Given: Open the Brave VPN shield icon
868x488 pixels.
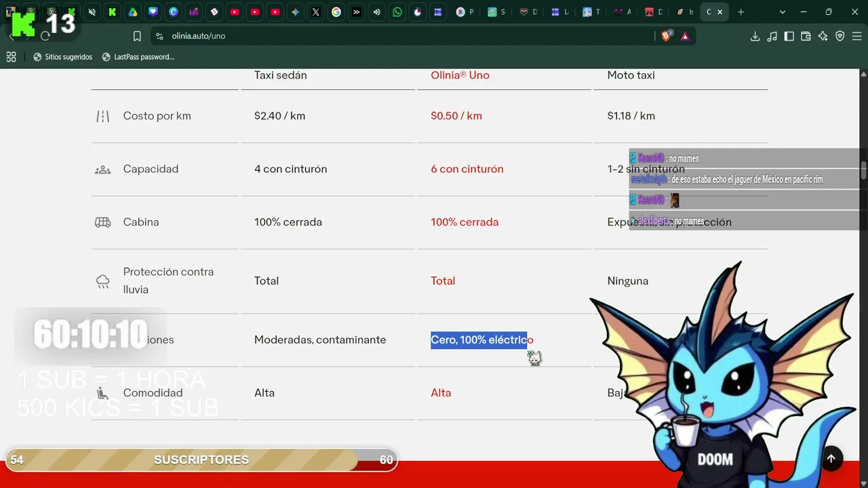Looking at the screenshot, I should coord(840,36).
